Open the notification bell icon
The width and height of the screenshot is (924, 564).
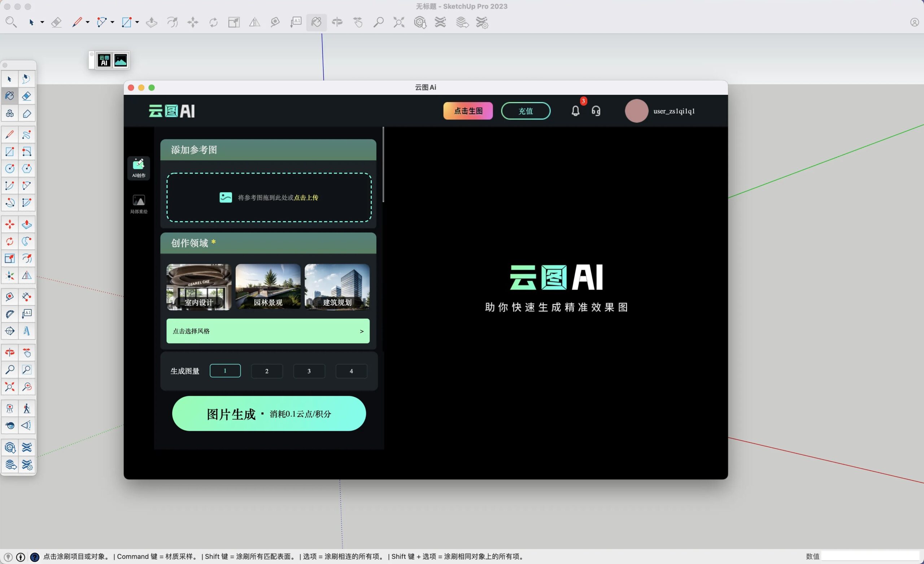575,111
